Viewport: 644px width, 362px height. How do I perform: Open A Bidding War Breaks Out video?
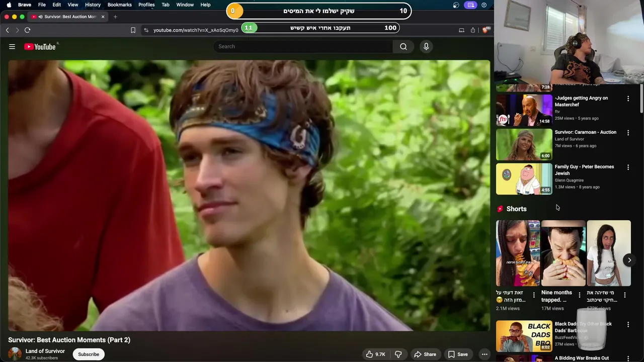click(582, 358)
